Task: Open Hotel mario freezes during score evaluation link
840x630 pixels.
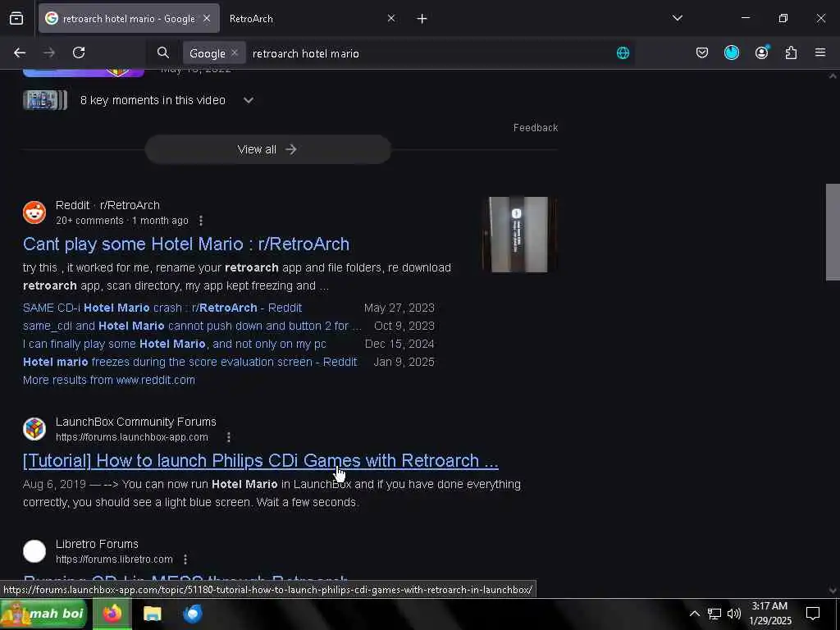Action: tap(189, 362)
